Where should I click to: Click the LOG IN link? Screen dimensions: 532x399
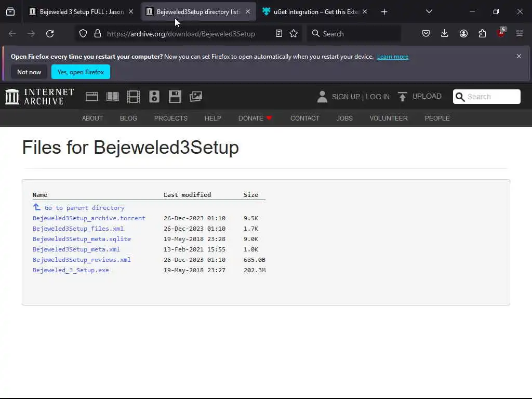coord(378,97)
